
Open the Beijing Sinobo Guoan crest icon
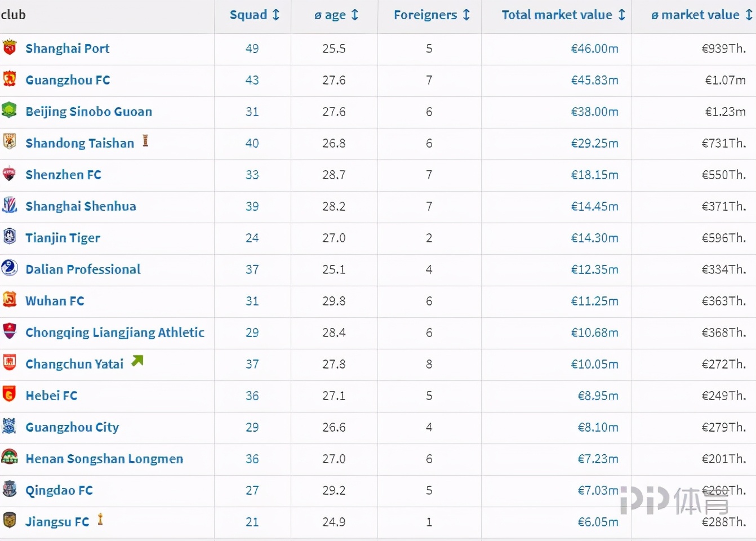point(10,110)
